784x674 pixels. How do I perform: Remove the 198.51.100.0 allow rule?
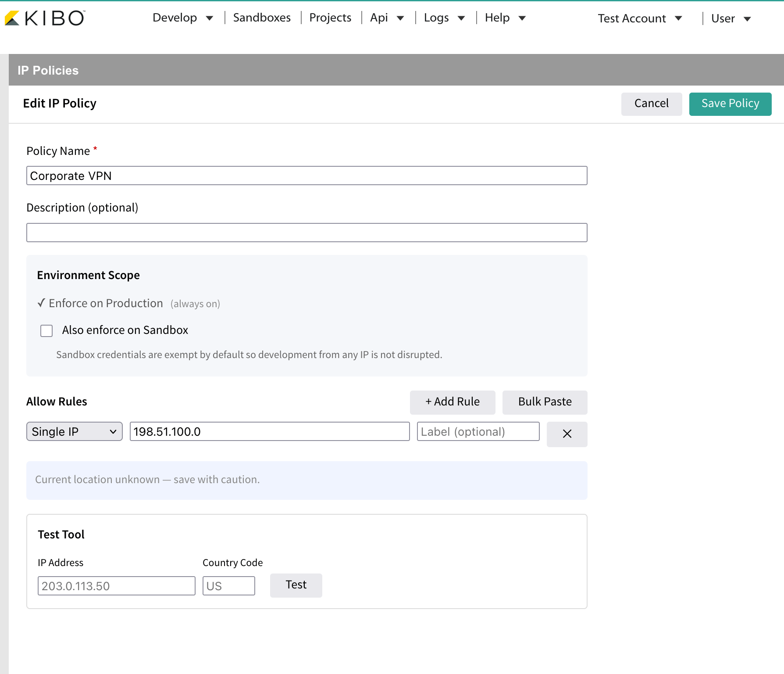567,434
